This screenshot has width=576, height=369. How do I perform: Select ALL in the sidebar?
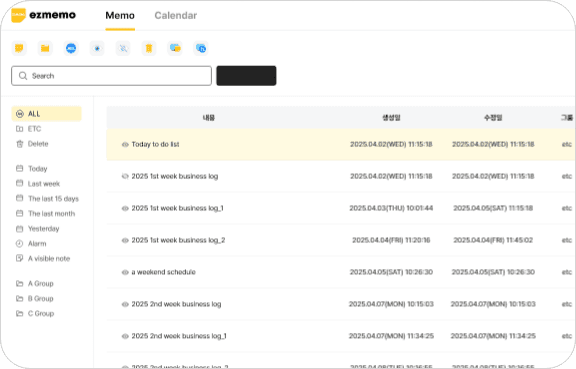pyautogui.click(x=47, y=114)
